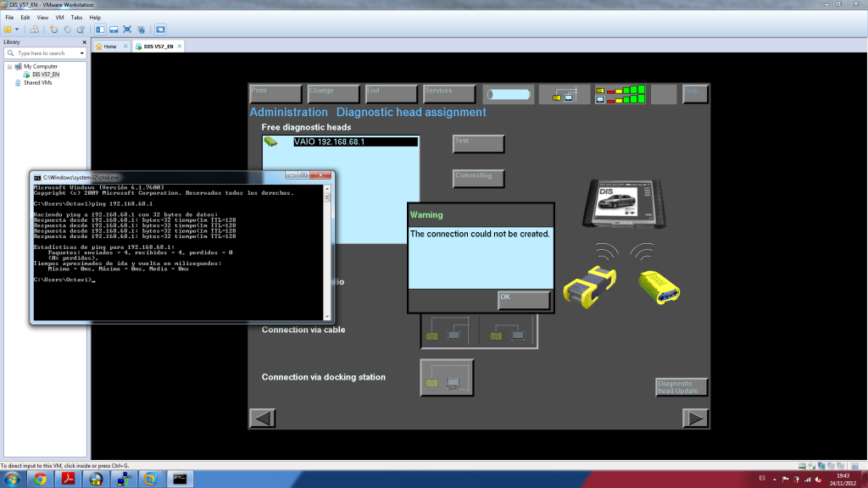Click the cmd window scroll-up arrow

tap(327, 189)
